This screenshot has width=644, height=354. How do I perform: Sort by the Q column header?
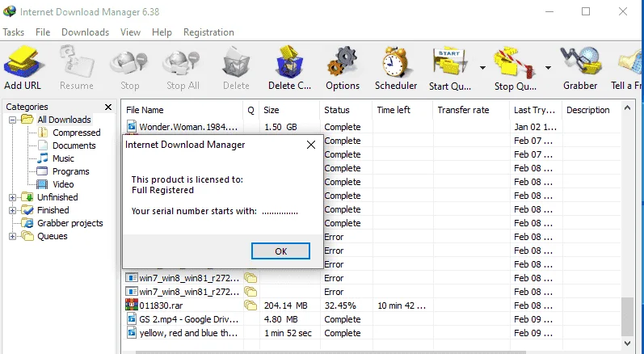coord(251,110)
